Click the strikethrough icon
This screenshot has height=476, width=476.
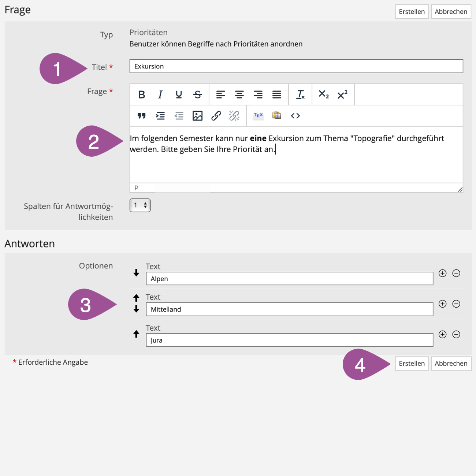tap(198, 95)
